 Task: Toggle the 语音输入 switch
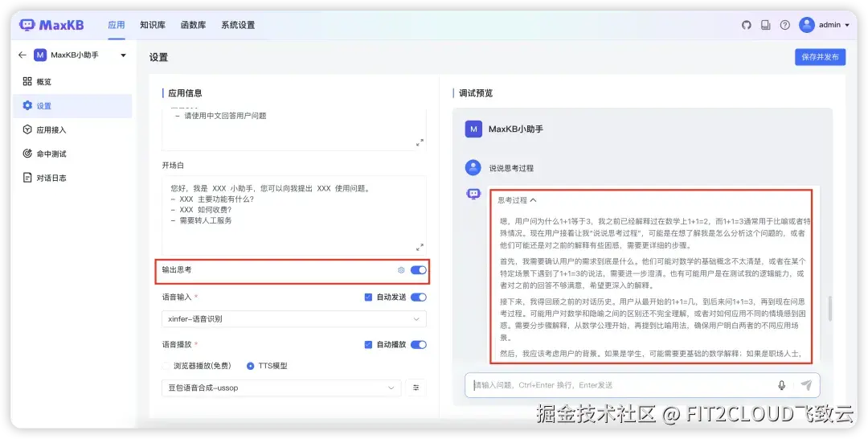click(419, 297)
